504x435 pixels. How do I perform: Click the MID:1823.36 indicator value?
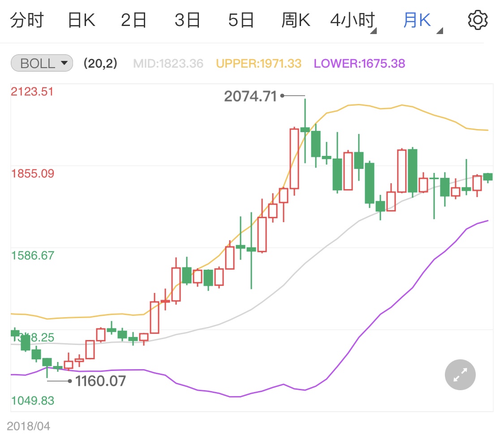(168, 64)
